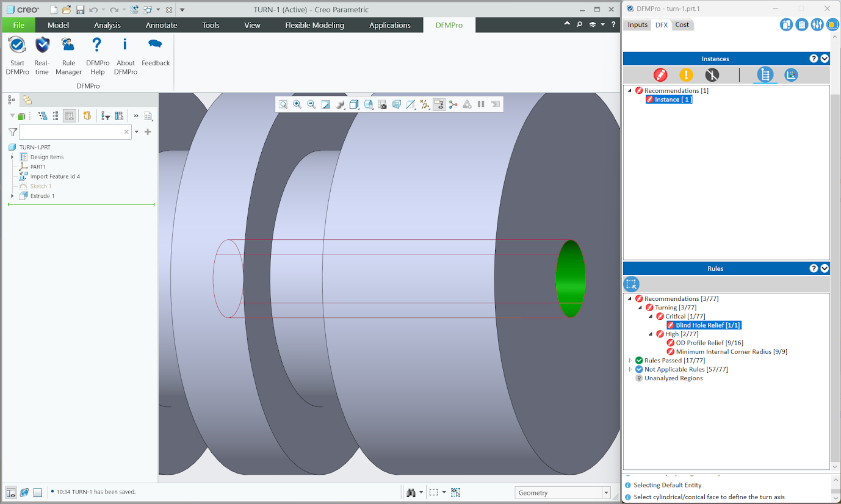Image resolution: width=841 pixels, height=504 pixels.
Task: Open DFMPro Help
Action: click(x=96, y=45)
